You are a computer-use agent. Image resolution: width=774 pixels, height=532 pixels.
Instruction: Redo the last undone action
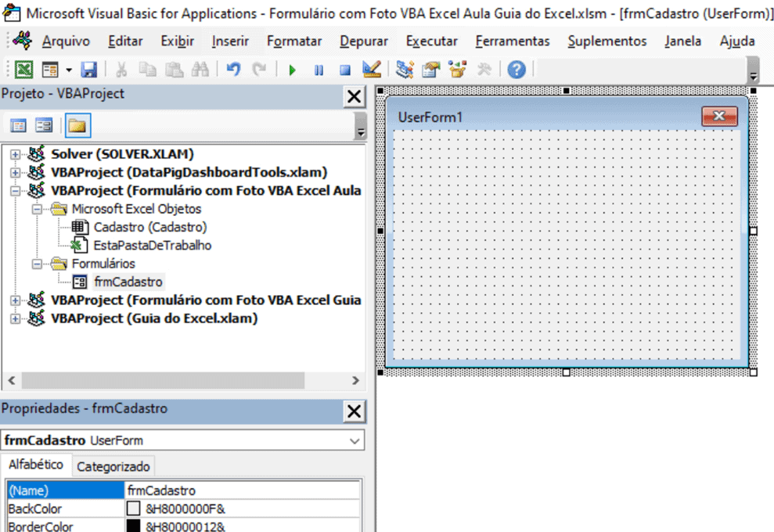pos(259,70)
